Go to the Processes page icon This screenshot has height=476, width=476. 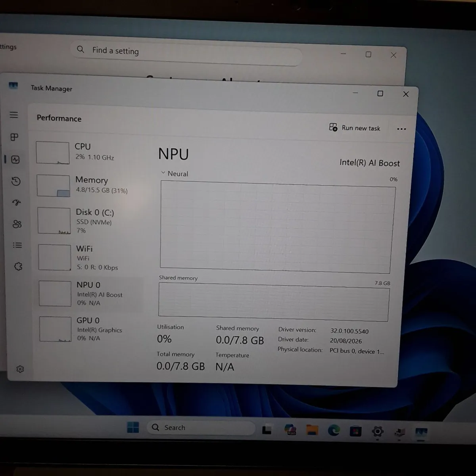[x=14, y=137]
